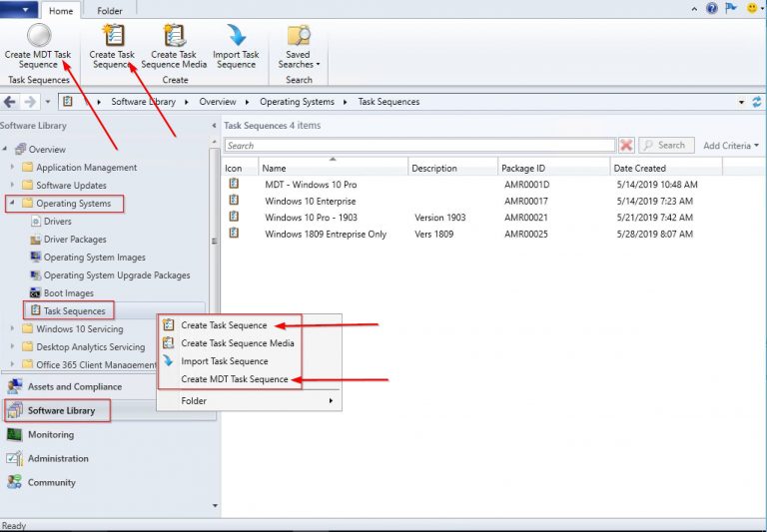Click Create MDT Task Sequence ribbon icon
Image resolution: width=767 pixels, height=532 pixels.
(38, 36)
